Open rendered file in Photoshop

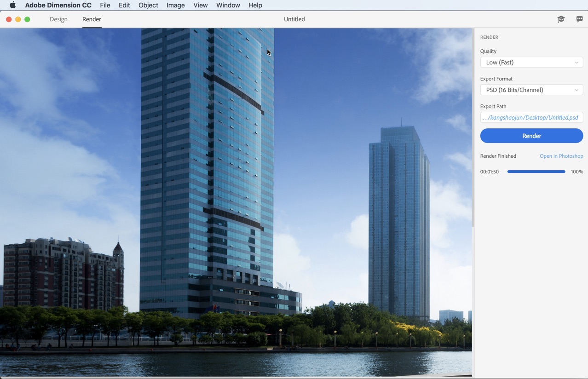point(561,156)
